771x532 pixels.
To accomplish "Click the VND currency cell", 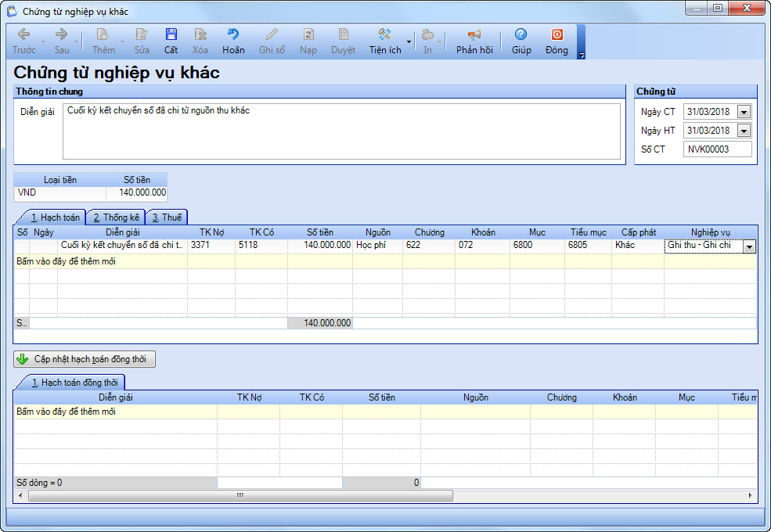I will tap(59, 192).
